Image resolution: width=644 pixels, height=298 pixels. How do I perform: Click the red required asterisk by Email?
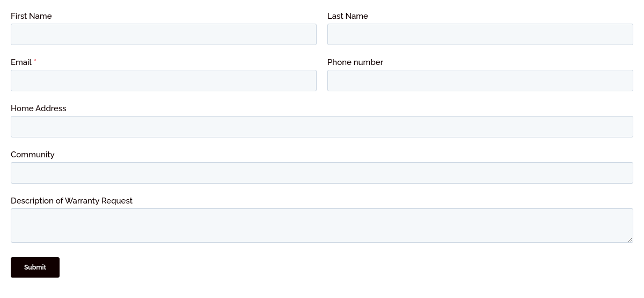pyautogui.click(x=35, y=62)
